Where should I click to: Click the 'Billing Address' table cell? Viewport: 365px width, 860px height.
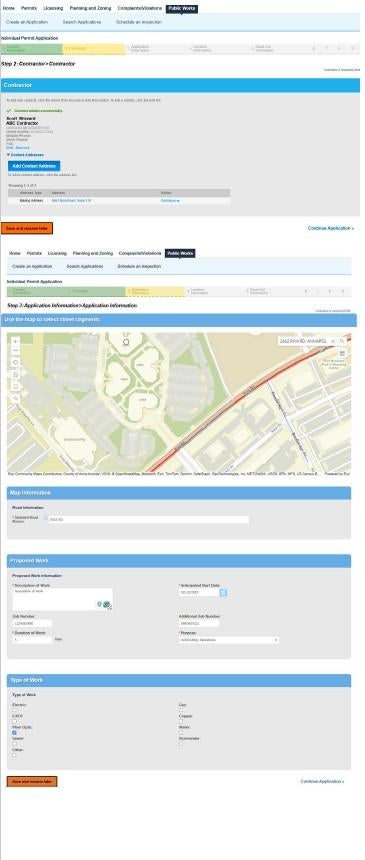[x=31, y=201]
